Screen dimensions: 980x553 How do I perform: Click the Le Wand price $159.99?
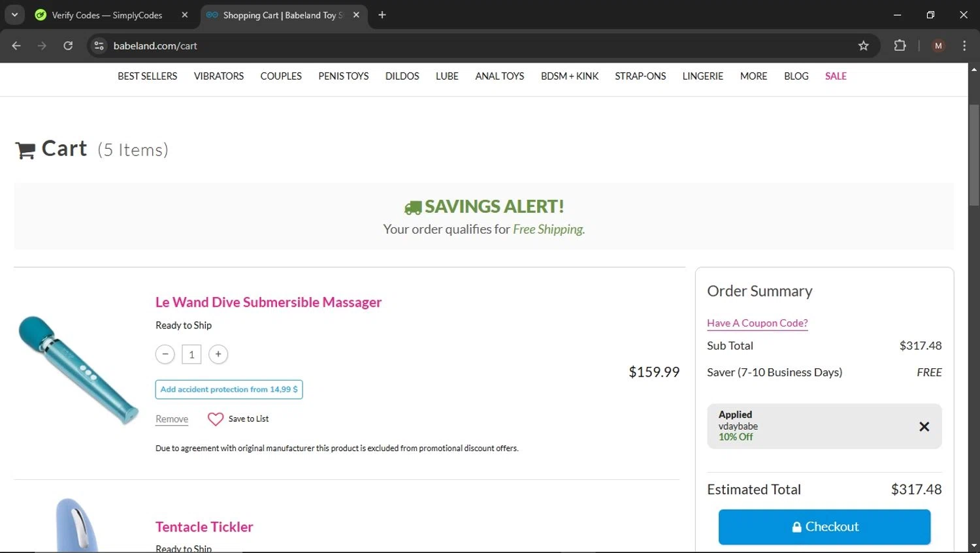tap(654, 372)
